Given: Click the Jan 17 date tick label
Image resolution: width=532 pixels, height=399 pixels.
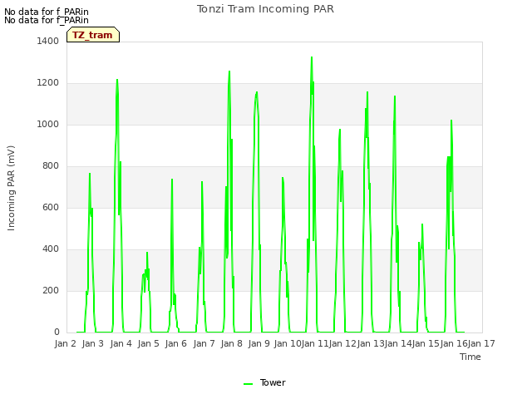Looking at the screenshot, I should pos(481,343).
